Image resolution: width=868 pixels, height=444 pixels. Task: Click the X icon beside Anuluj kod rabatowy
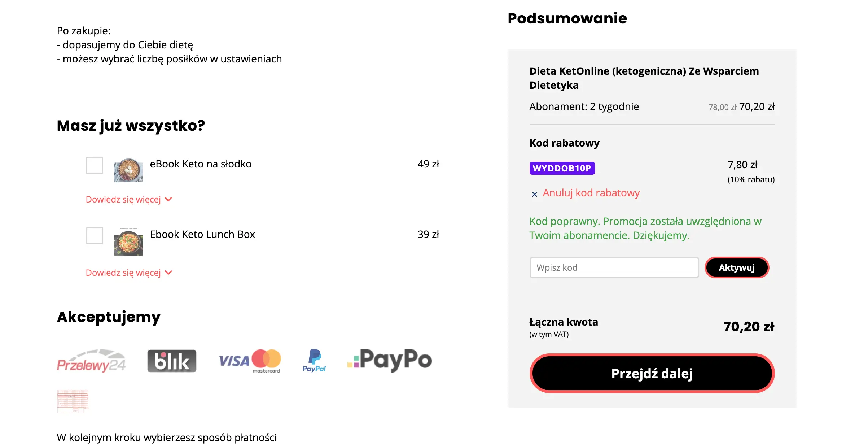click(x=535, y=194)
